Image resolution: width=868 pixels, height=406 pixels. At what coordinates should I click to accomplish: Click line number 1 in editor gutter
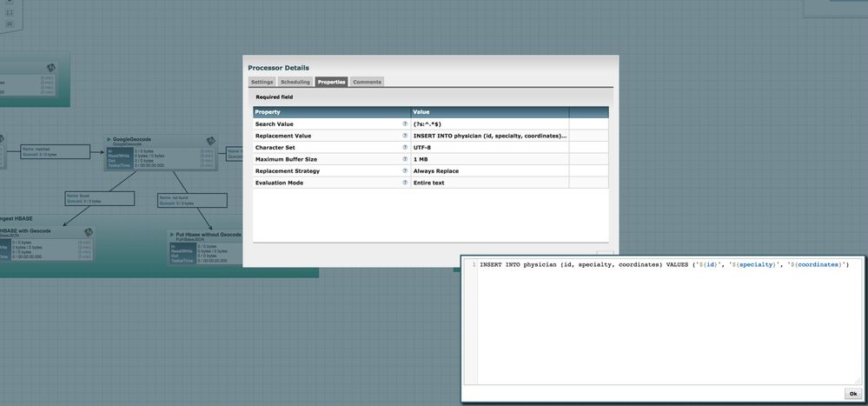474,265
